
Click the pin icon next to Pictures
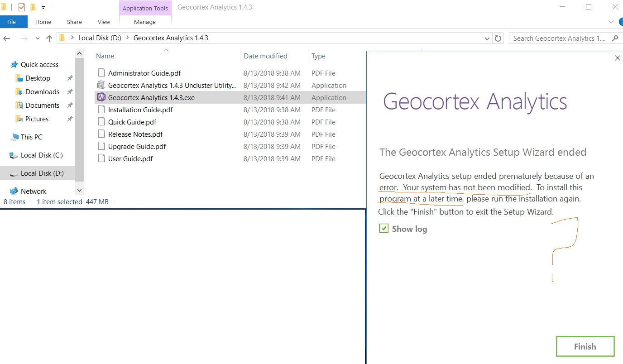tap(70, 119)
